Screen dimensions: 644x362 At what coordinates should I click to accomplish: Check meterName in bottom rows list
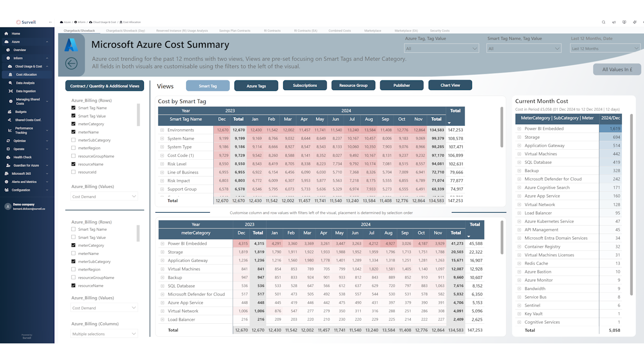coord(73,253)
